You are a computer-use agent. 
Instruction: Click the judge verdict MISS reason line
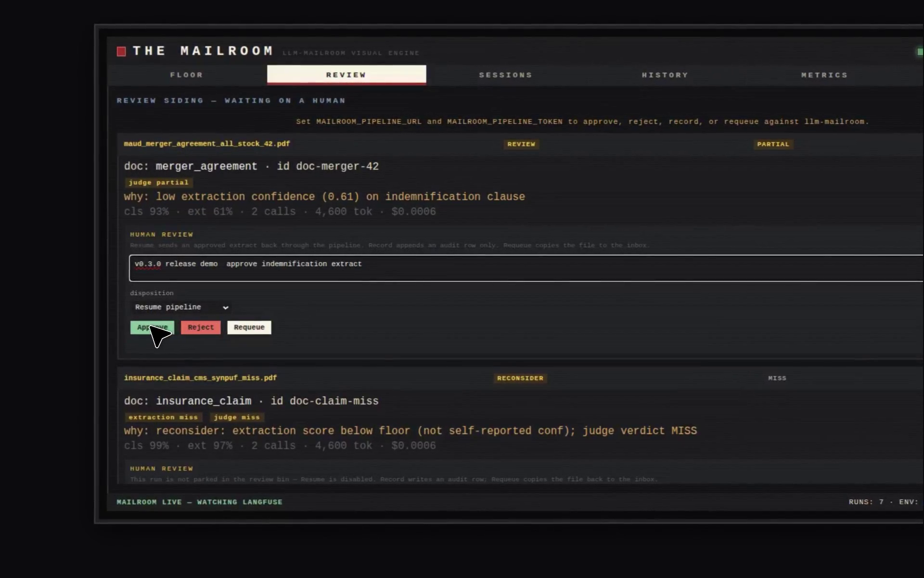click(410, 431)
